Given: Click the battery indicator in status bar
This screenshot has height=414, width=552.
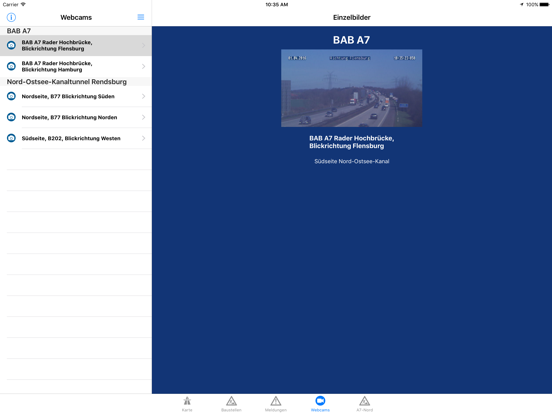Looking at the screenshot, I should point(544,5).
